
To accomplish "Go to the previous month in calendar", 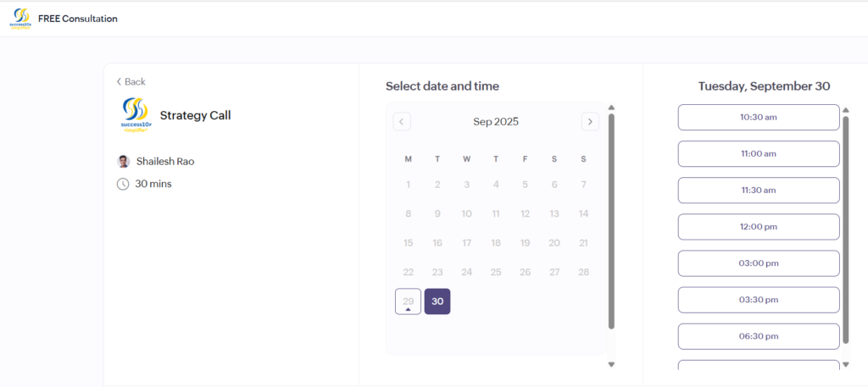I will pyautogui.click(x=403, y=122).
